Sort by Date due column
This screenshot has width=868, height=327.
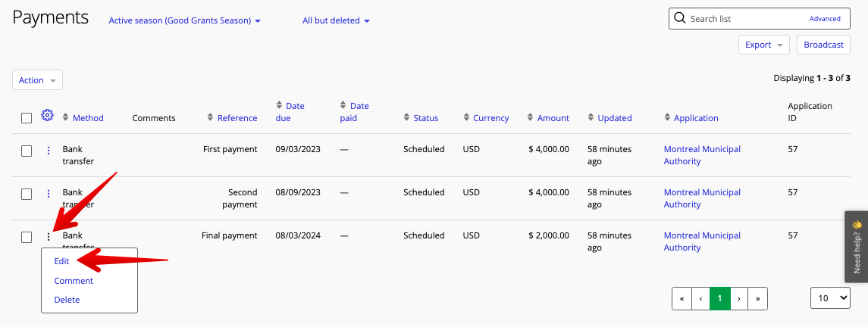290,111
